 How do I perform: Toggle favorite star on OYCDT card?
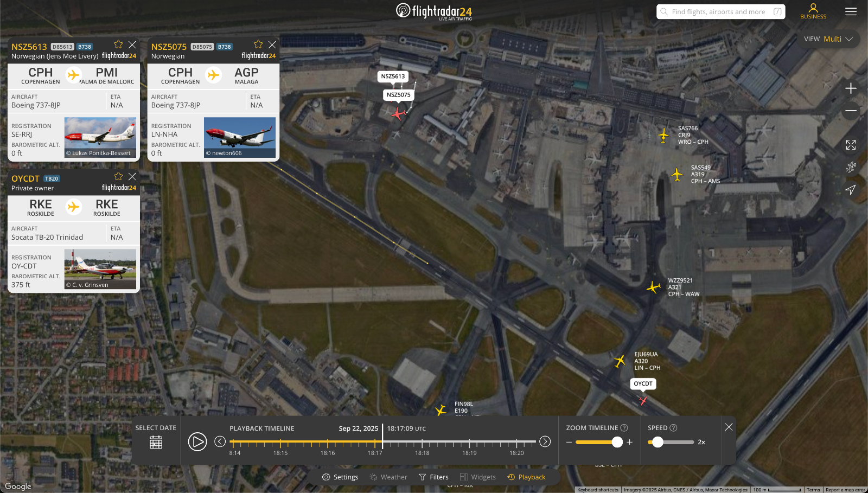118,176
